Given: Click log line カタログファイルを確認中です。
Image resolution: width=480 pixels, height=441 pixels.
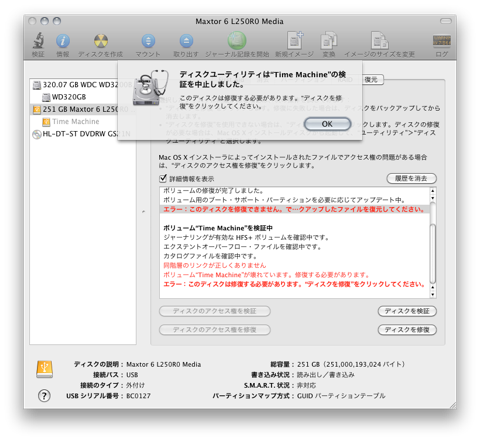Looking at the screenshot, I should tap(210, 256).
